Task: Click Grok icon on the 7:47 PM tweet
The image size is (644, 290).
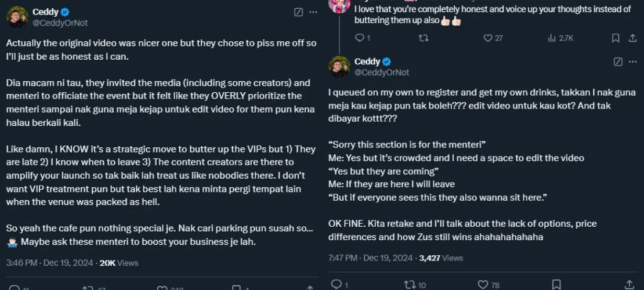Action: pos(618,61)
